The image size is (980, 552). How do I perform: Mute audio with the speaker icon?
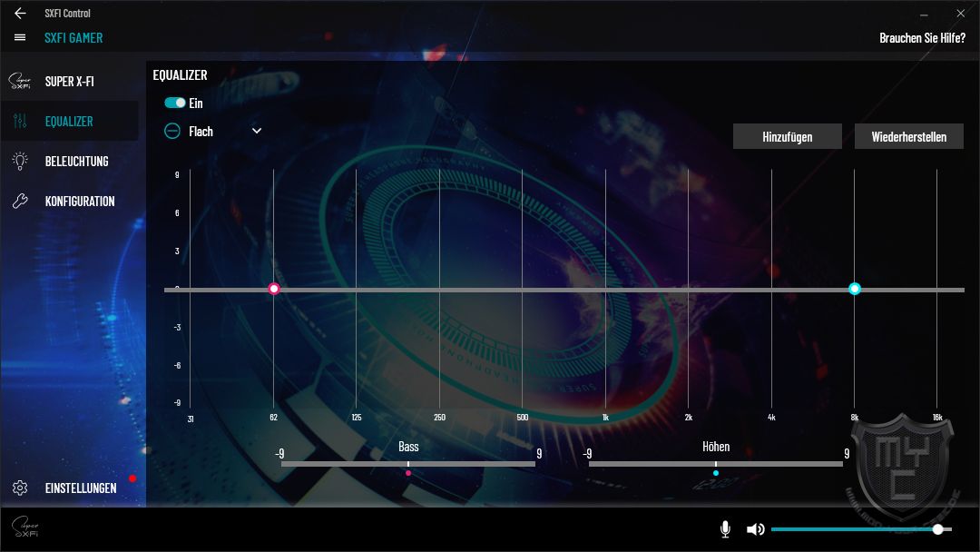click(x=755, y=529)
